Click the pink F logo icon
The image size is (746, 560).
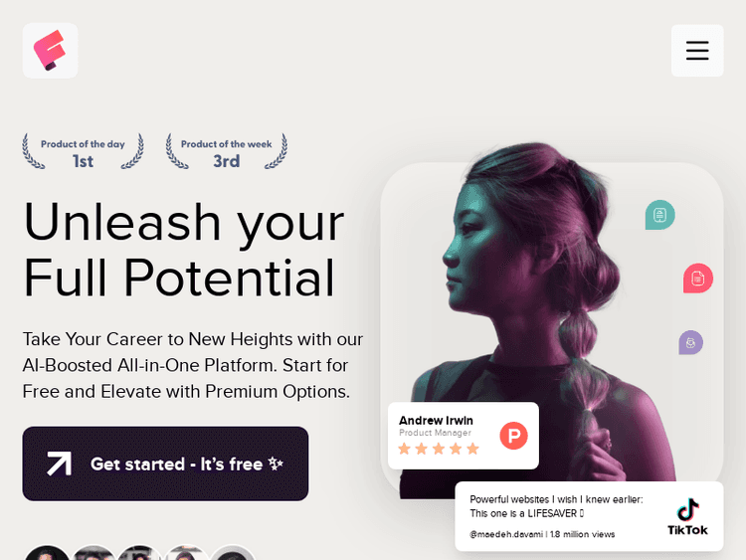pyautogui.click(x=50, y=51)
